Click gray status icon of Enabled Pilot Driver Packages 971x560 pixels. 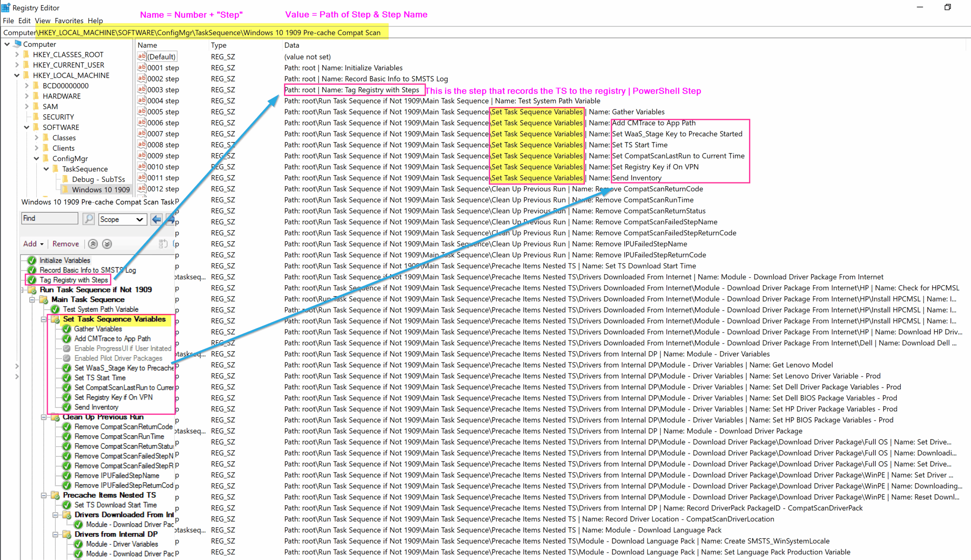[x=67, y=358]
